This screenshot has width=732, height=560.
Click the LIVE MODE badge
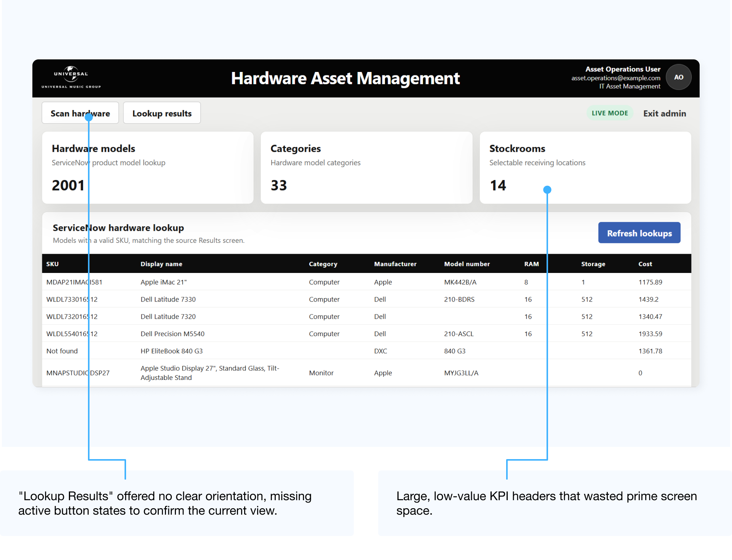(x=609, y=113)
